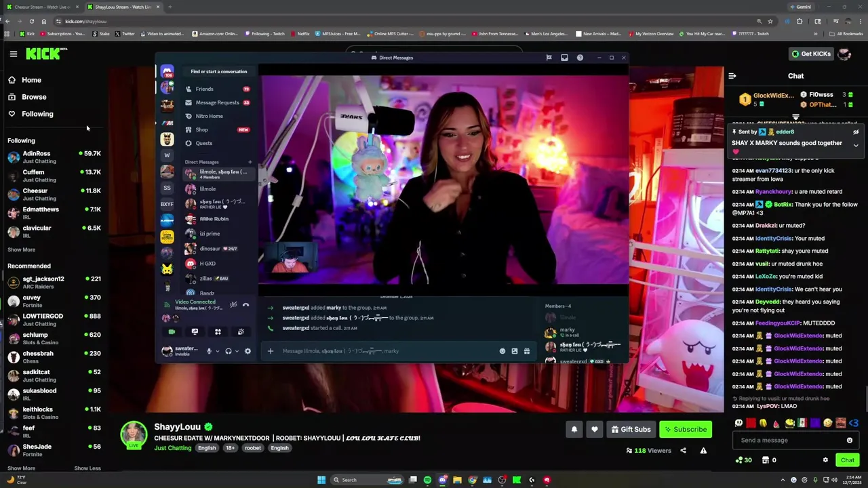The height and width of the screenshot is (488, 868).
Task: Open Discord inbox icon in title bar
Action: point(564,58)
